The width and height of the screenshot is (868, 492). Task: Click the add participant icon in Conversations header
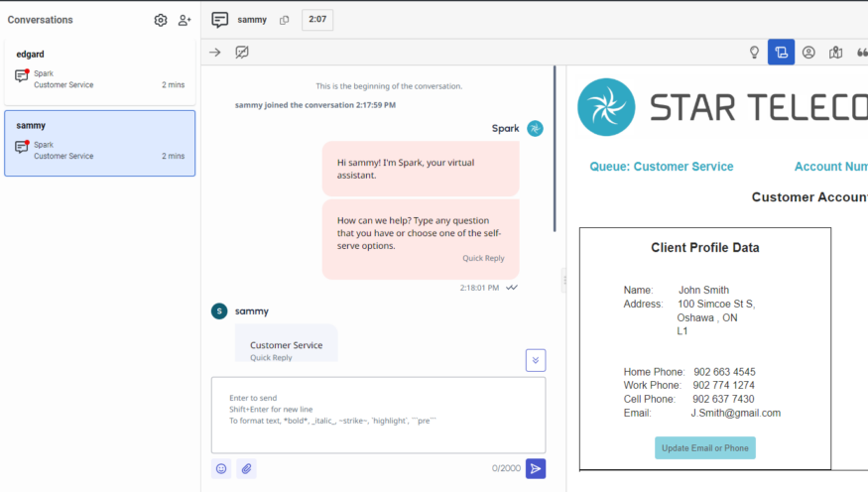point(185,20)
